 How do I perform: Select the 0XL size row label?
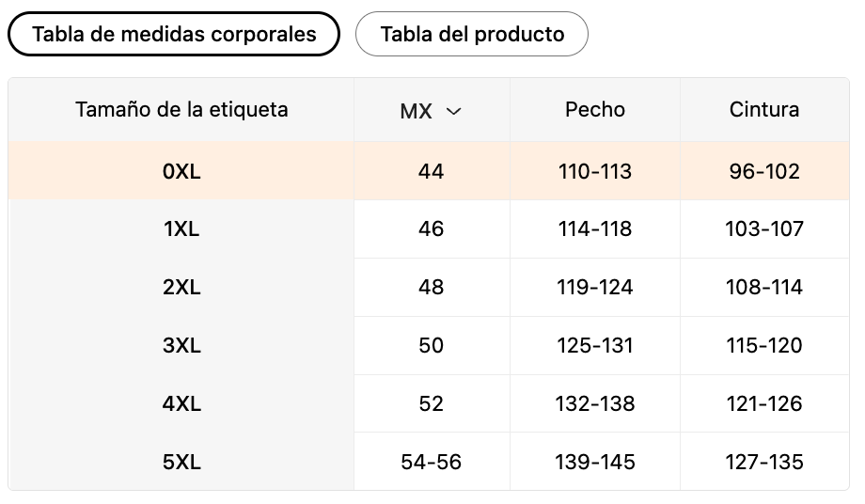pyautogui.click(x=181, y=171)
